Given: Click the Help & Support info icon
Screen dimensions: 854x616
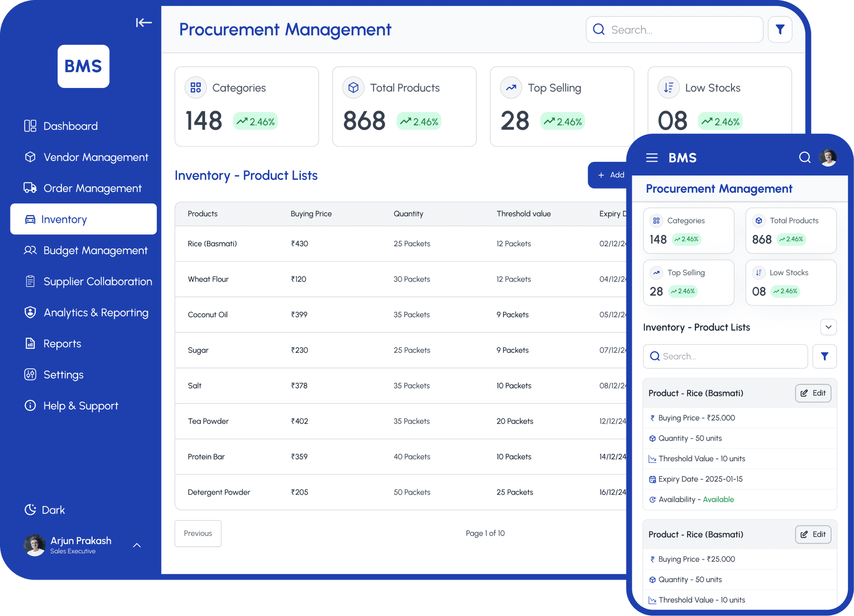Looking at the screenshot, I should (30, 405).
